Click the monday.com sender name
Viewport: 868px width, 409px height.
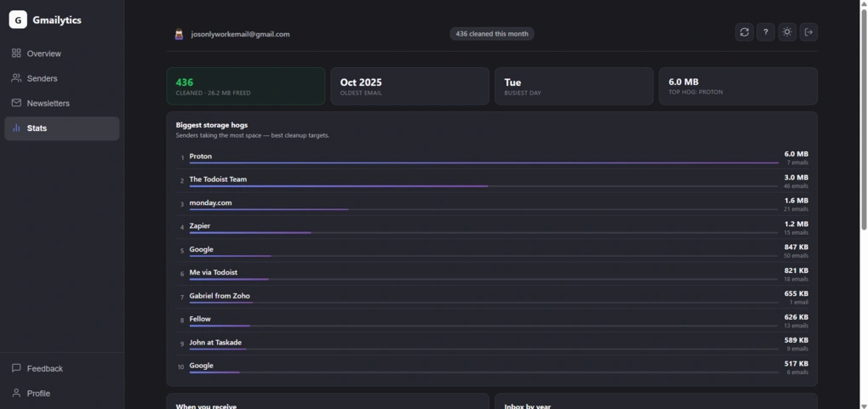[210, 202]
